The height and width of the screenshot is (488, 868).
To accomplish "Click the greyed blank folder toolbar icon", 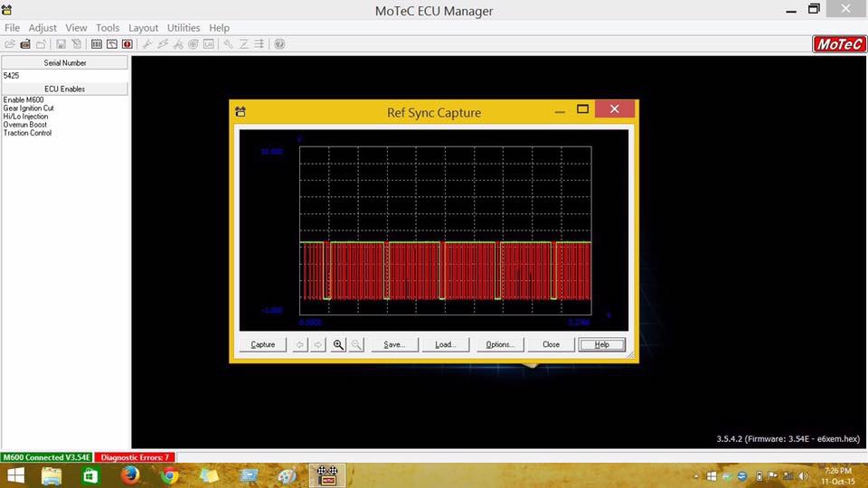I will pyautogui.click(x=41, y=44).
